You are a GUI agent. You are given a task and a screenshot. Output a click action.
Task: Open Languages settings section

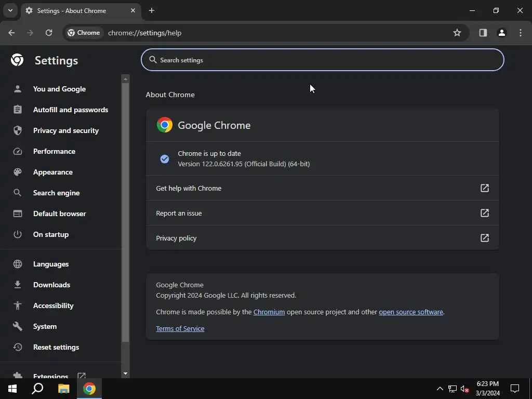(60, 264)
